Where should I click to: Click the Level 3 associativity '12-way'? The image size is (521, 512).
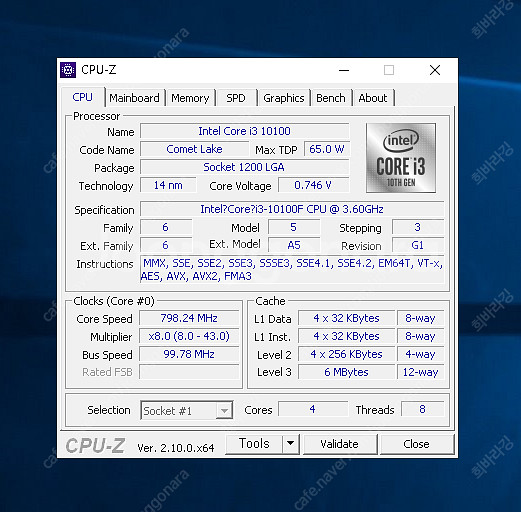tap(421, 372)
